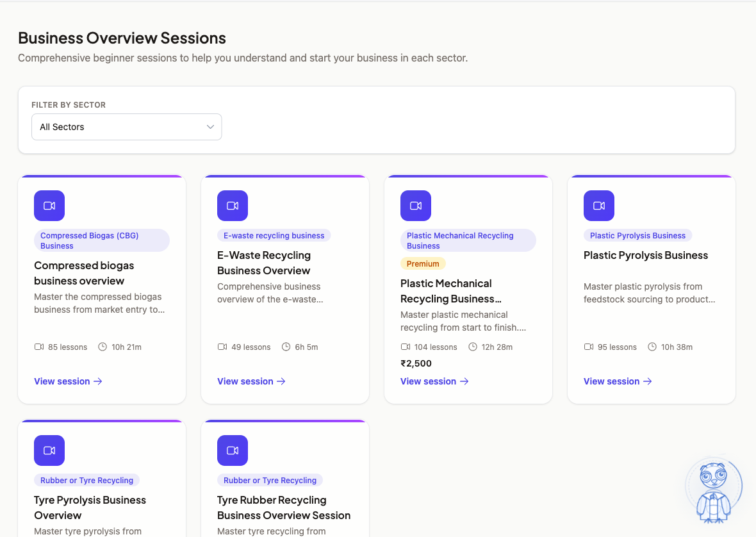The image size is (756, 537).
Task: Click the 10h 38m duration text
Action: click(677, 347)
